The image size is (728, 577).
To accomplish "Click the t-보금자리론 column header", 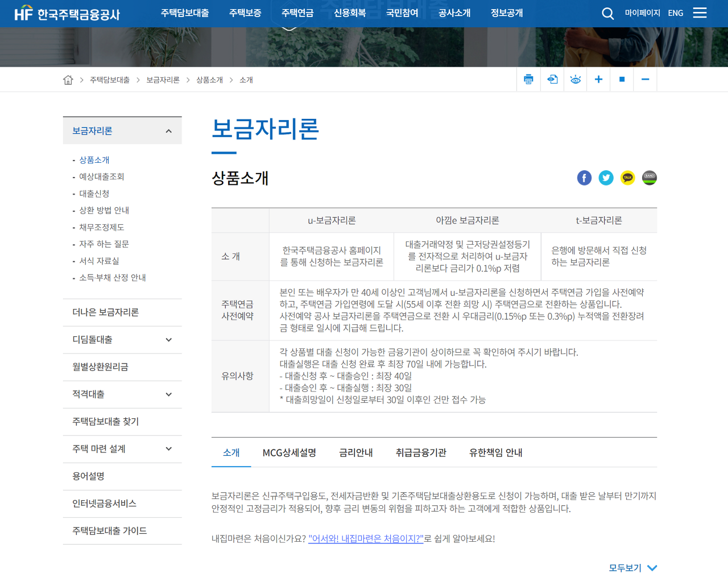I will coord(599,220).
